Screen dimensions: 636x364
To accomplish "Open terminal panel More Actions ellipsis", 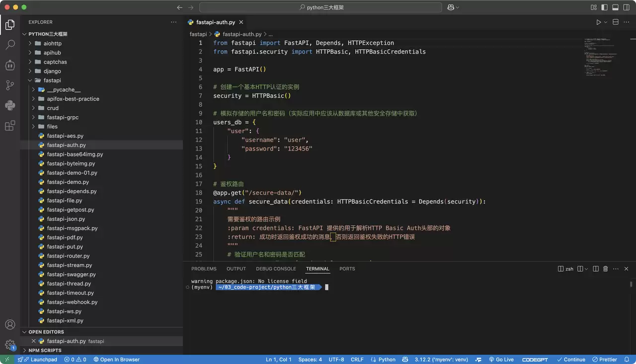I will click(x=616, y=269).
